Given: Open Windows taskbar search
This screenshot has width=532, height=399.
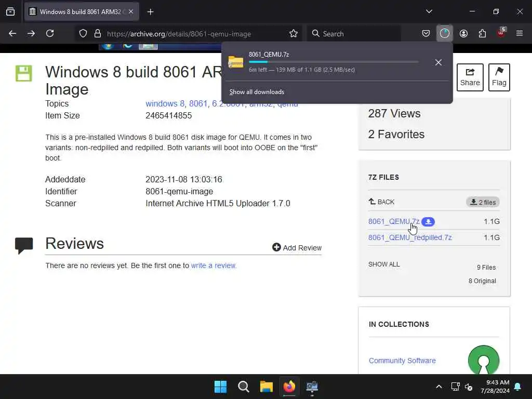Looking at the screenshot, I should pyautogui.click(x=244, y=387).
